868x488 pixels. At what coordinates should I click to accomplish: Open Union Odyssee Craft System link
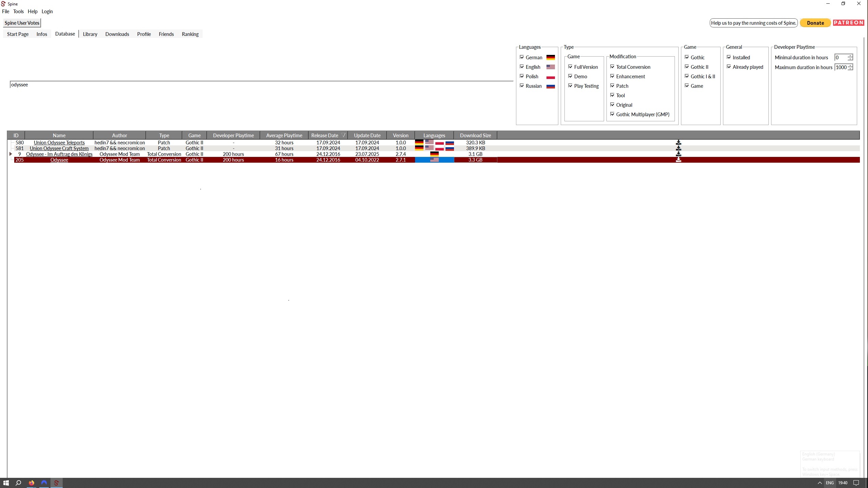[59, 148]
